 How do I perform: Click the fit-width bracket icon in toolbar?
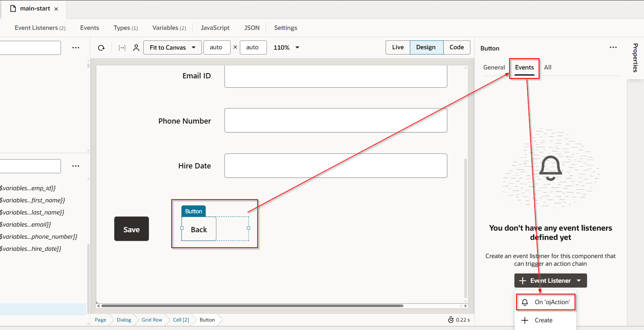coord(122,48)
